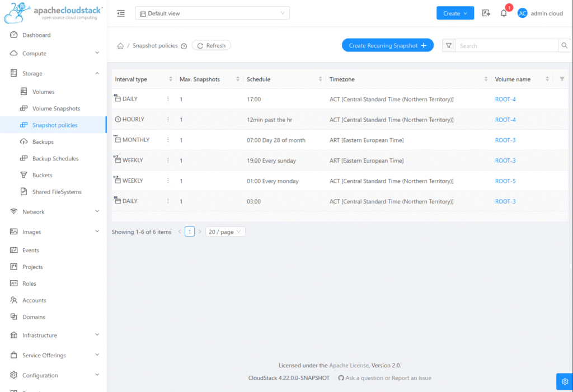Open the 20 / page size dropdown
Image resolution: width=573 pixels, height=392 pixels.
225,232
